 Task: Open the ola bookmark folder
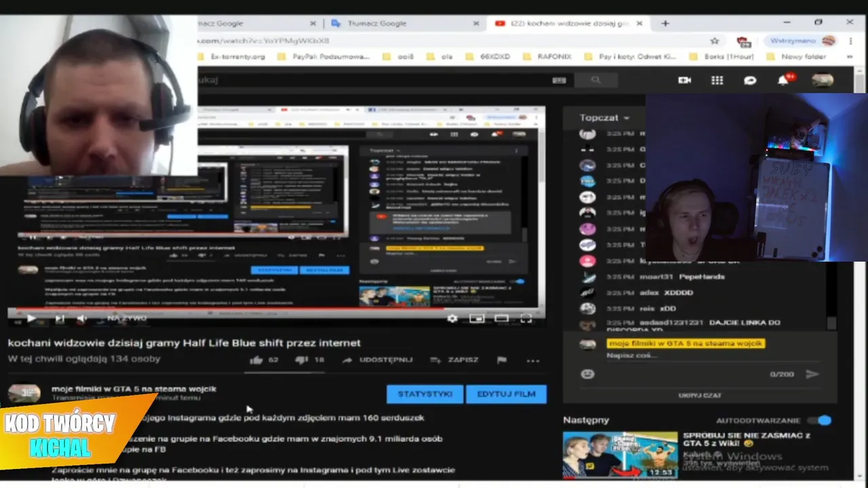coord(439,57)
